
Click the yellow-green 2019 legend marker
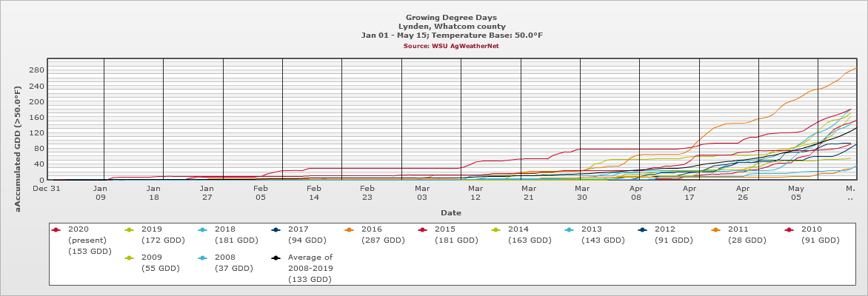click(130, 229)
